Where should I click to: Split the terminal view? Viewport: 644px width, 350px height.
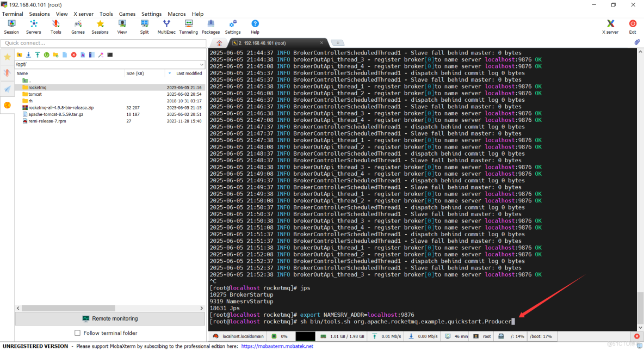(144, 26)
